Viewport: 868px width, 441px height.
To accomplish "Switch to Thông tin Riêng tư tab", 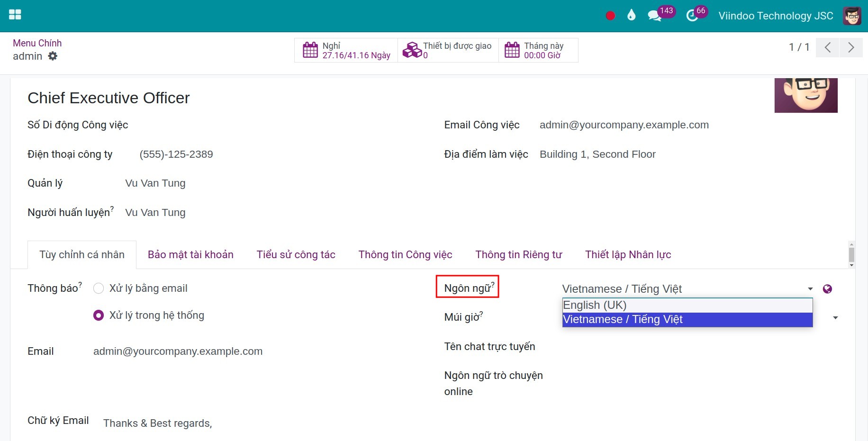I will point(519,255).
